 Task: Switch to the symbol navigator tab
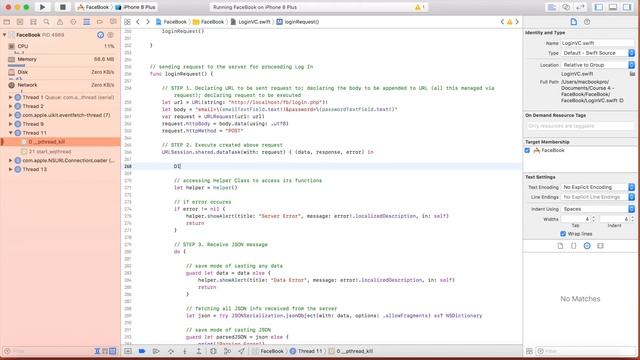(x=33, y=22)
